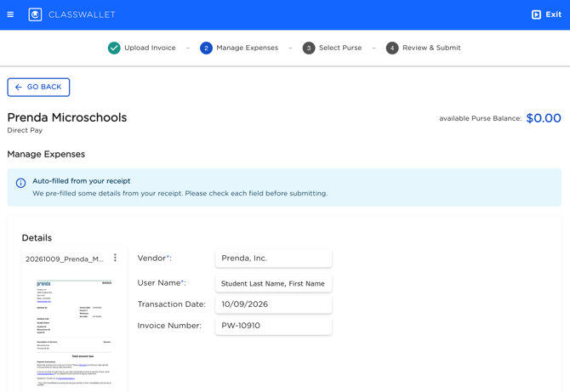Click the Details section heading
Viewport: 570px width, 392px height.
[x=37, y=238]
